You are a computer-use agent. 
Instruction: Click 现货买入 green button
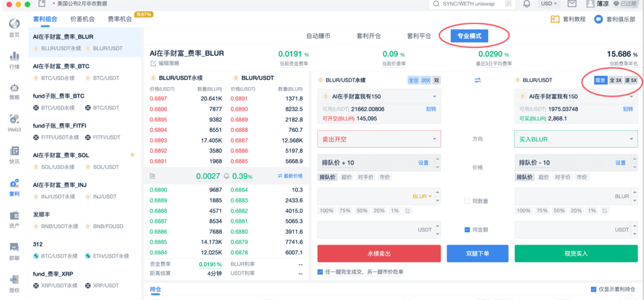(576, 254)
